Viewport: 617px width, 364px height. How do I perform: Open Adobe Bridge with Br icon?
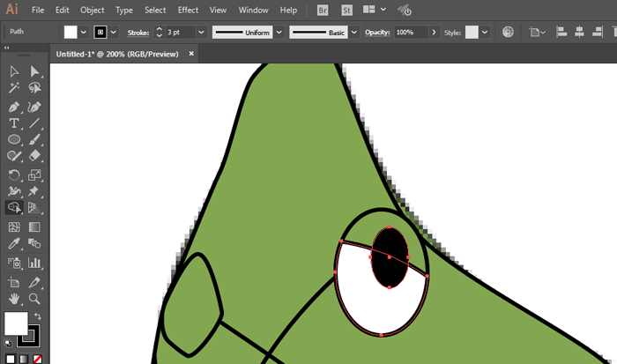[323, 10]
